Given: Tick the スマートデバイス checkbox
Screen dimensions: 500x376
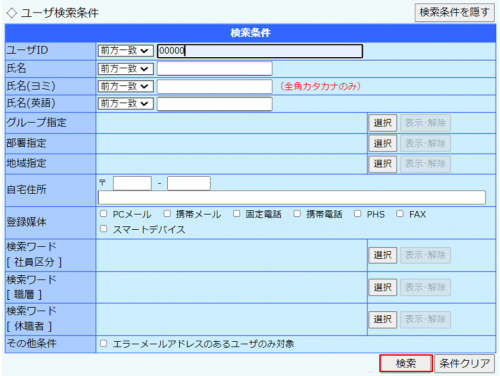Looking at the screenshot, I should 104,229.
